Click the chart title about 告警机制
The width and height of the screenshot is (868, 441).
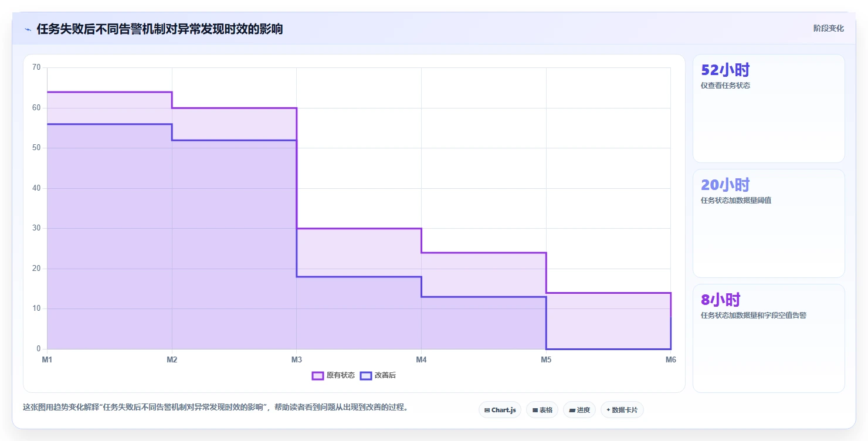[160, 29]
